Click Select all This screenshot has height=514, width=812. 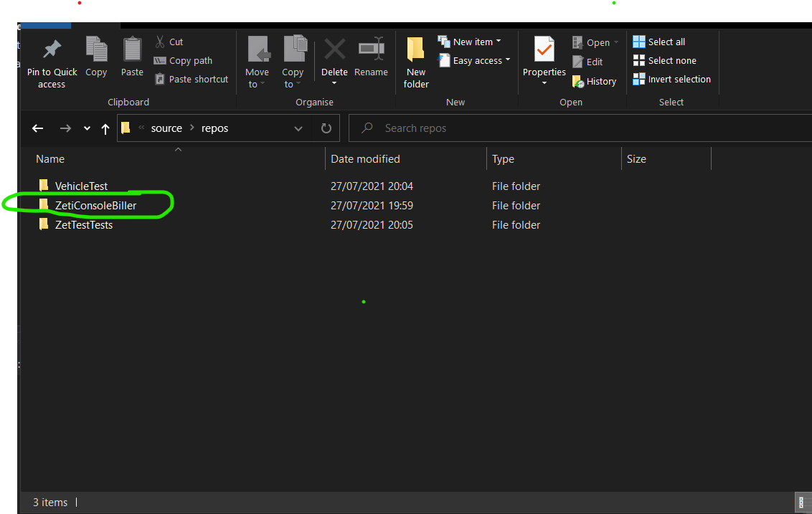(659, 42)
